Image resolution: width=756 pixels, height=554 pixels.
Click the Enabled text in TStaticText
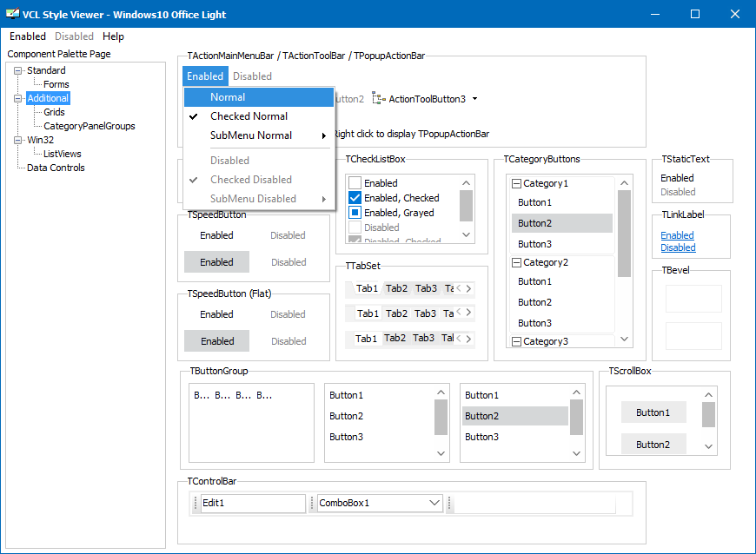pos(677,178)
